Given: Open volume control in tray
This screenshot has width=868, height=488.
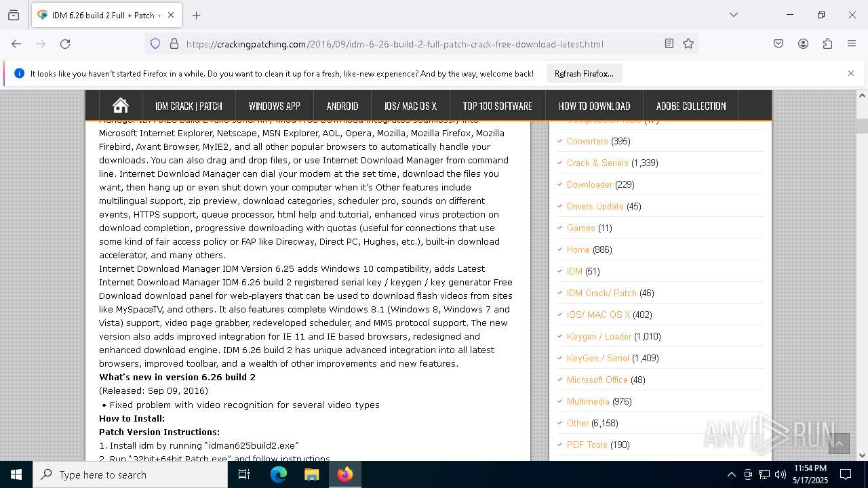Looking at the screenshot, I should coord(781,474).
